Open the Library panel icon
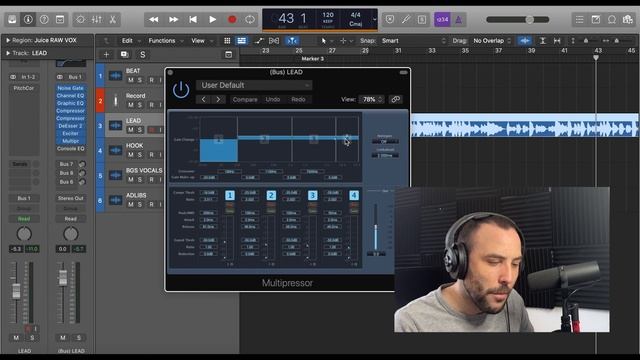 pyautogui.click(x=12, y=19)
